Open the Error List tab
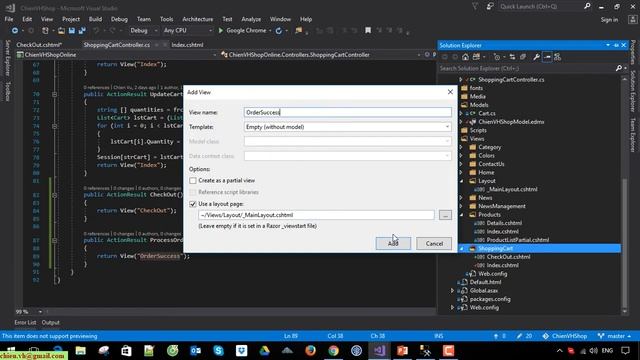 [x=25, y=322]
